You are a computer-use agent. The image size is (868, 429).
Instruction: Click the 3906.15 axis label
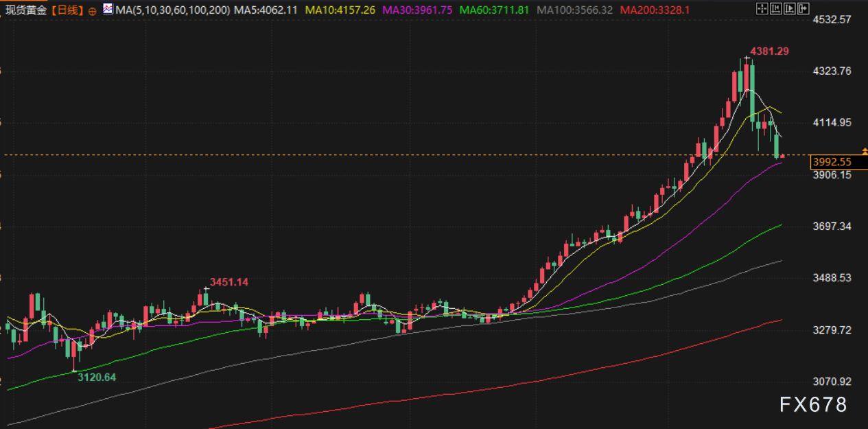832,175
